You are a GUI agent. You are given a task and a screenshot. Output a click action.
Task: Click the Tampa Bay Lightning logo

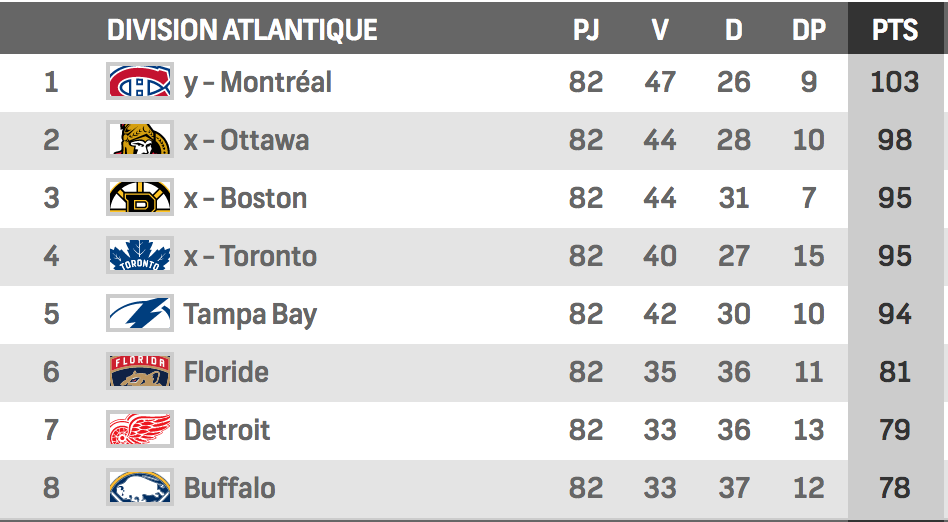[x=140, y=313]
